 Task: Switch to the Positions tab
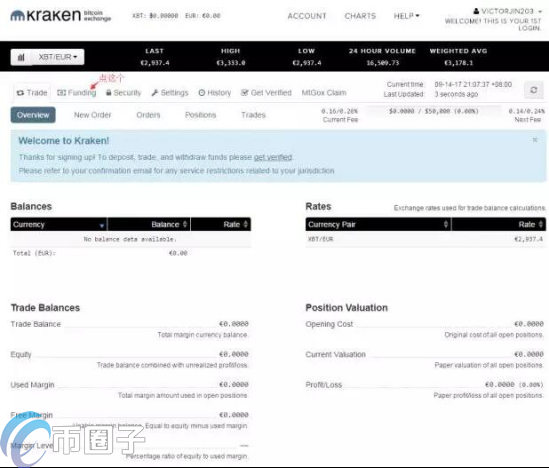(201, 115)
